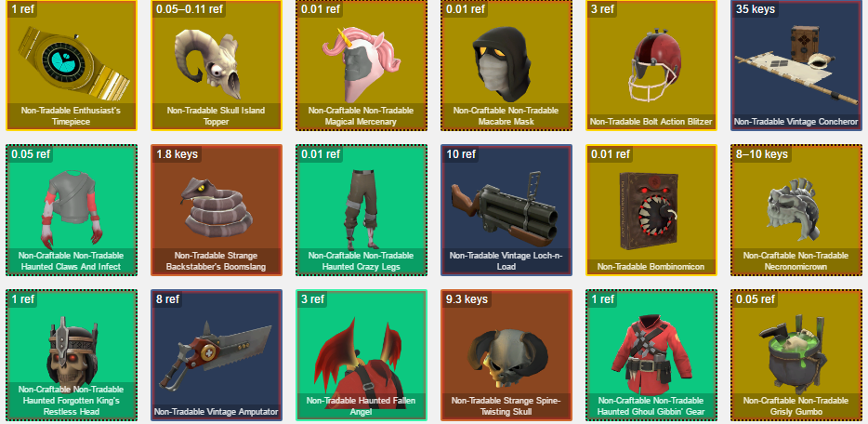Open the Vintage Concheror item

796,65
